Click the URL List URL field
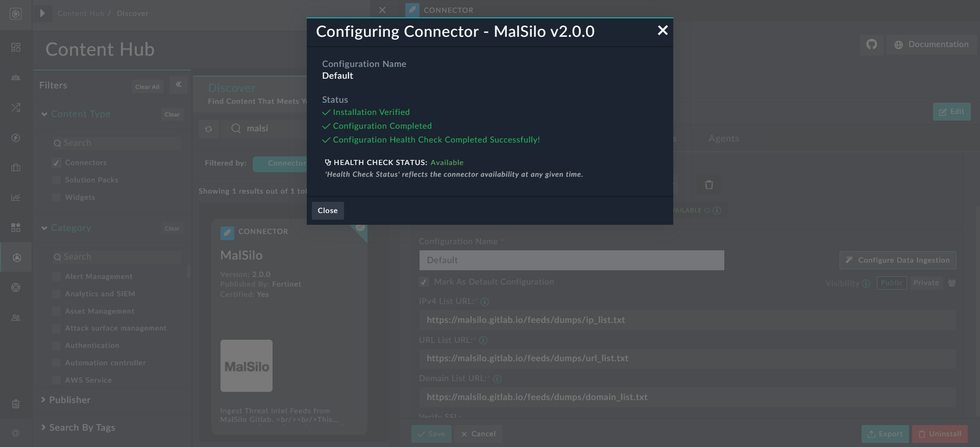The image size is (980, 447). click(x=688, y=358)
